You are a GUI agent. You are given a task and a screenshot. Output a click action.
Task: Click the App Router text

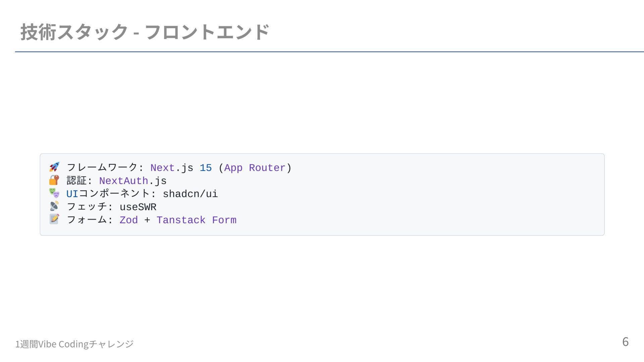(x=255, y=168)
